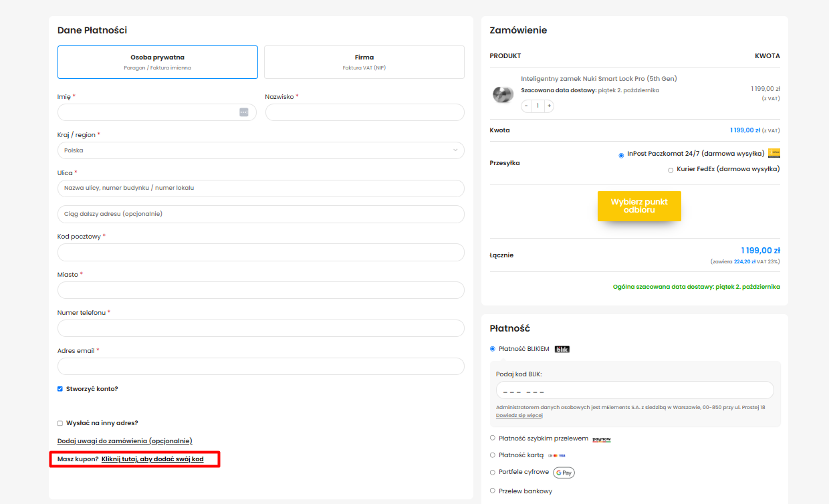
Task: Focus the Imię input field
Action: tap(157, 112)
